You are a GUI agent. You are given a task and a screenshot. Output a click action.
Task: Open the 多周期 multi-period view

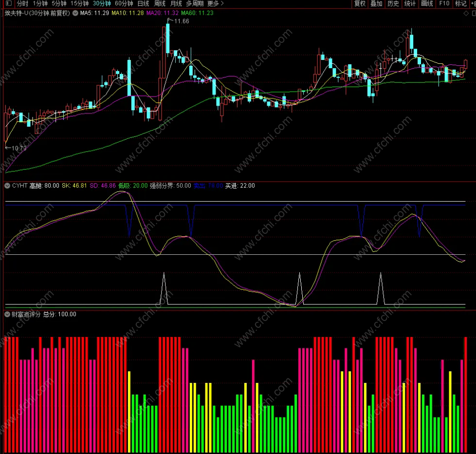195,3
